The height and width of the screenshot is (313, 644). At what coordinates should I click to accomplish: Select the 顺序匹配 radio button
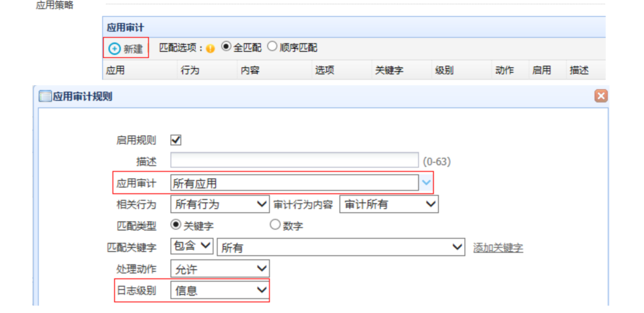tap(272, 47)
